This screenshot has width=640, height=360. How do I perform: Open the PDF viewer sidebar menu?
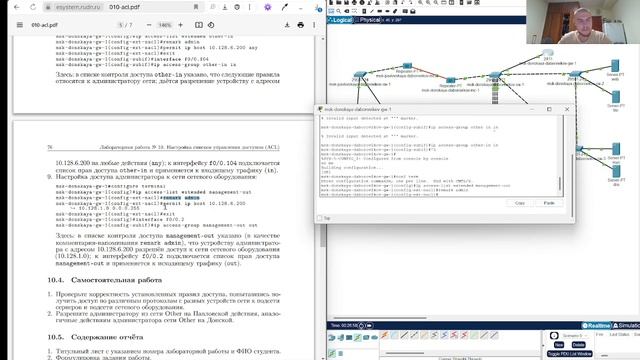coord(20,25)
